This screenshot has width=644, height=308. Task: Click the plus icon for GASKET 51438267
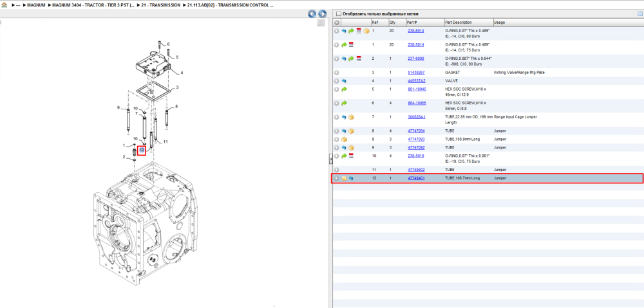(336, 73)
